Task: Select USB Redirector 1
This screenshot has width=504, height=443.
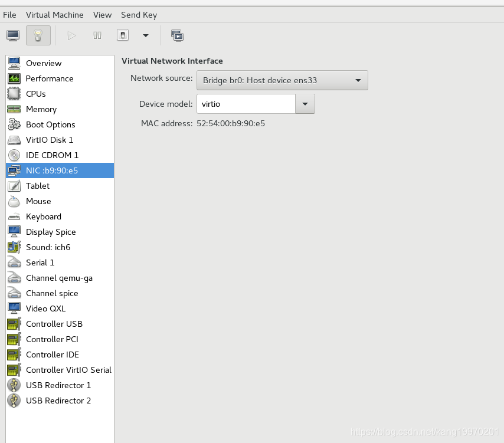Action: pos(60,385)
